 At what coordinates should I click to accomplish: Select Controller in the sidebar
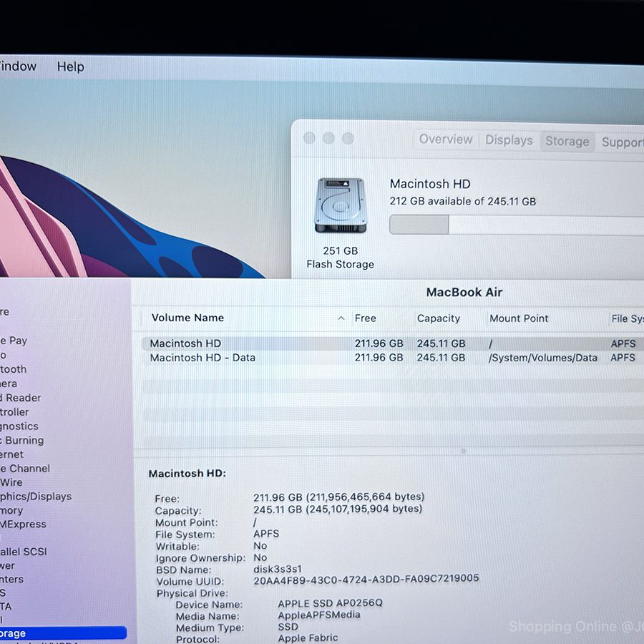click(14, 412)
